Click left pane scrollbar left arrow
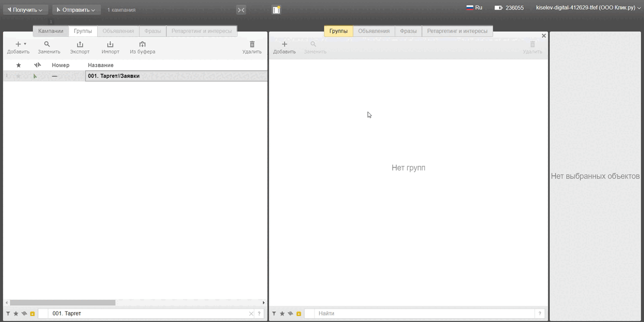The width and height of the screenshot is (644, 322). point(6,303)
